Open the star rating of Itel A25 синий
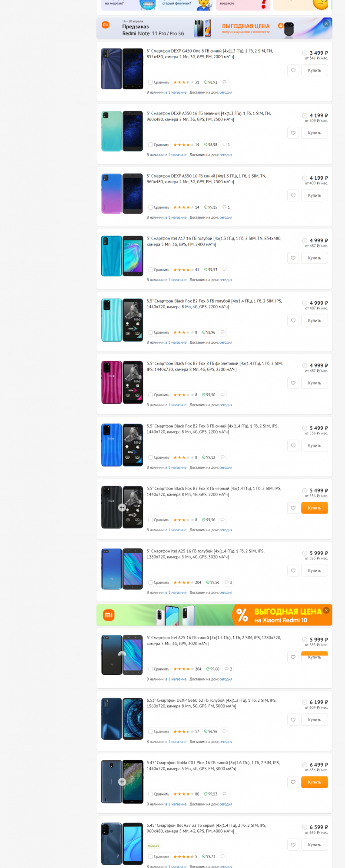The image size is (345, 868). (x=181, y=669)
